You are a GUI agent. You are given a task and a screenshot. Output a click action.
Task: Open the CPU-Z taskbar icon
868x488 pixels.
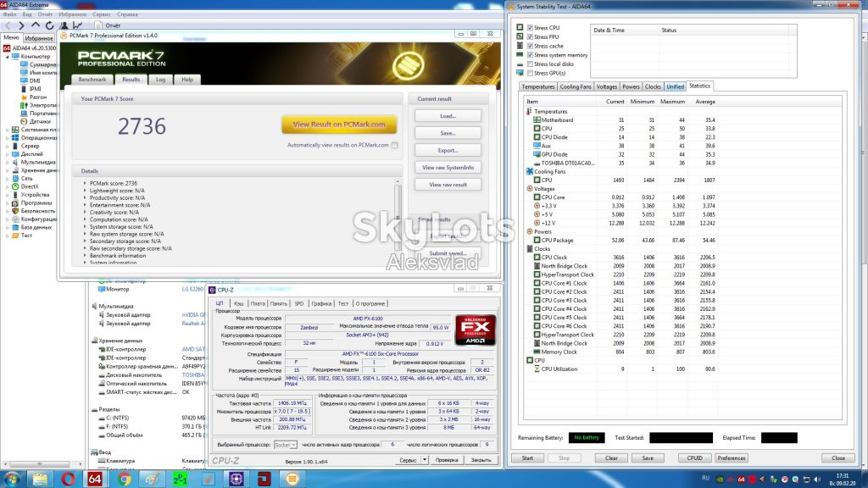point(236,480)
